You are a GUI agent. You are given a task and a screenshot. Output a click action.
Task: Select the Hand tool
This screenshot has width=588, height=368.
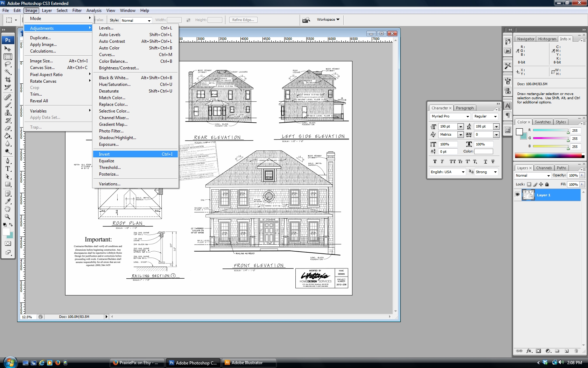(8, 209)
